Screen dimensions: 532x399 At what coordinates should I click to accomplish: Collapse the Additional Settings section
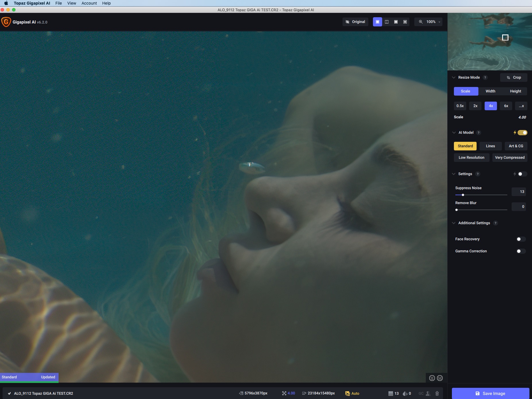click(x=454, y=223)
